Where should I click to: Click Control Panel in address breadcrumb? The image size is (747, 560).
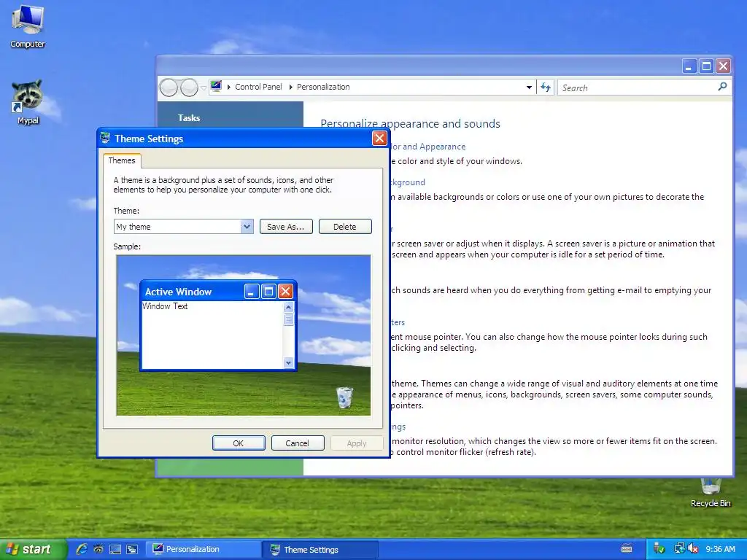tap(258, 87)
